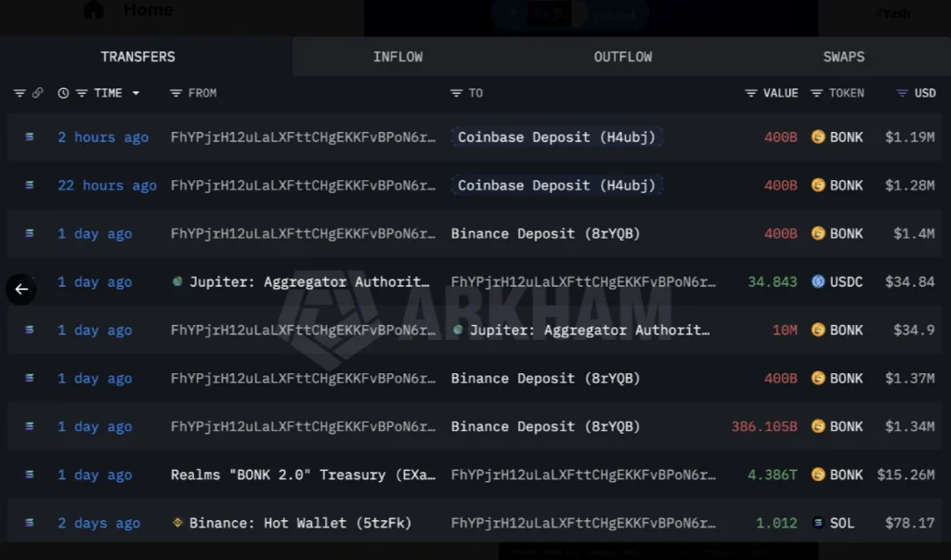Click the Home icon at top
Image resolution: width=951 pixels, height=560 pixels.
coord(94,9)
